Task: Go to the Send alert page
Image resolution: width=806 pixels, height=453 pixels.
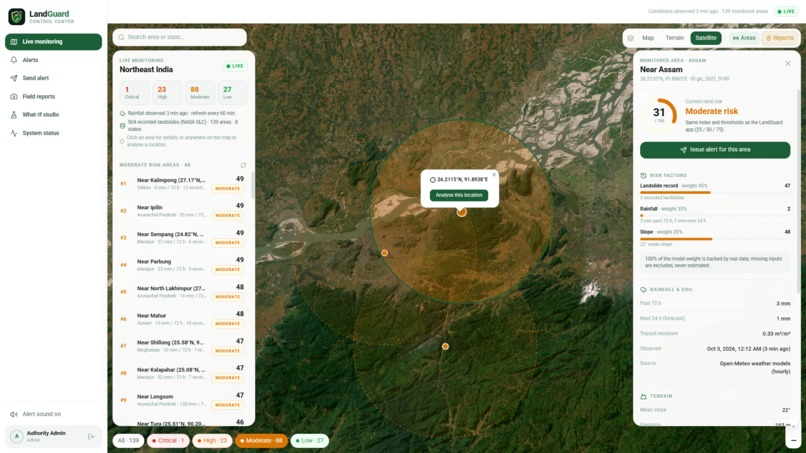Action: [x=53, y=78]
